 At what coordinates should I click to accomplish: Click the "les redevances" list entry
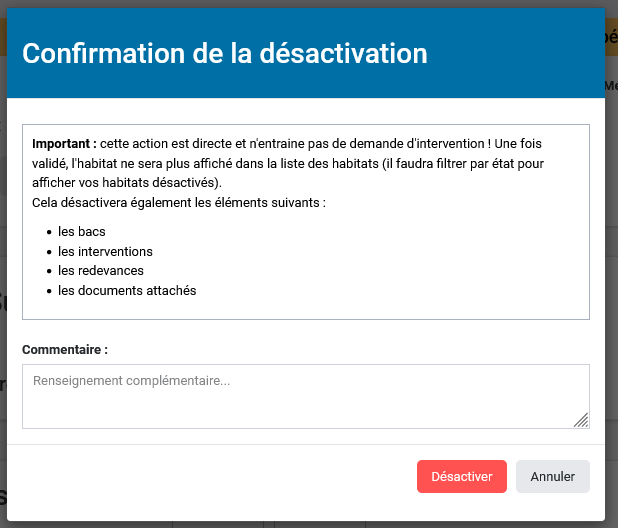coord(101,271)
